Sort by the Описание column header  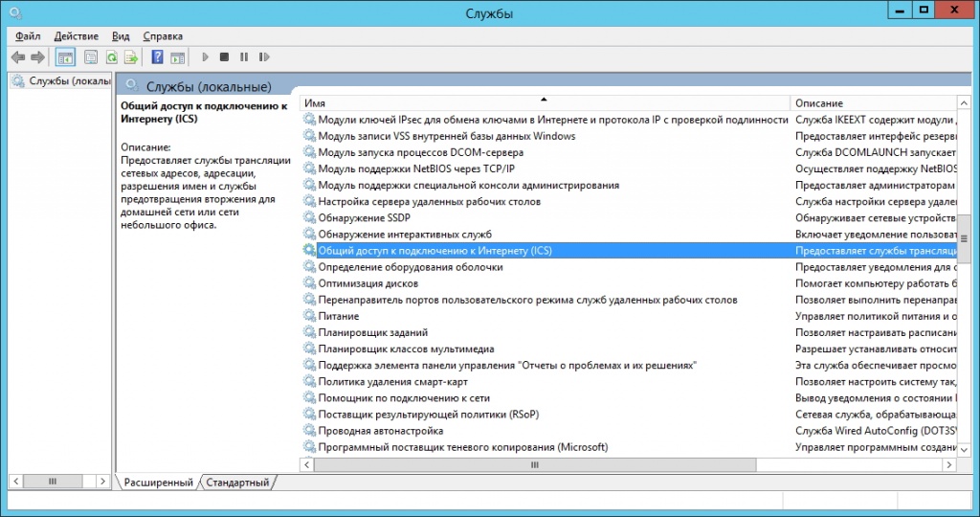click(873, 103)
